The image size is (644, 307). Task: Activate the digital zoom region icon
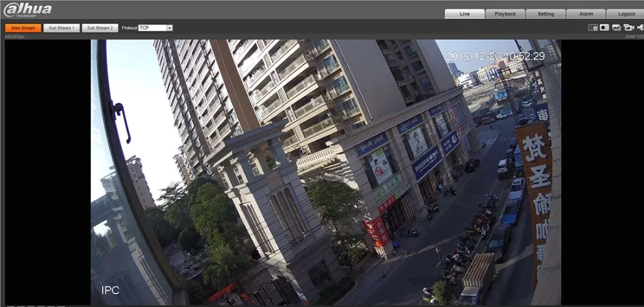(x=592, y=28)
